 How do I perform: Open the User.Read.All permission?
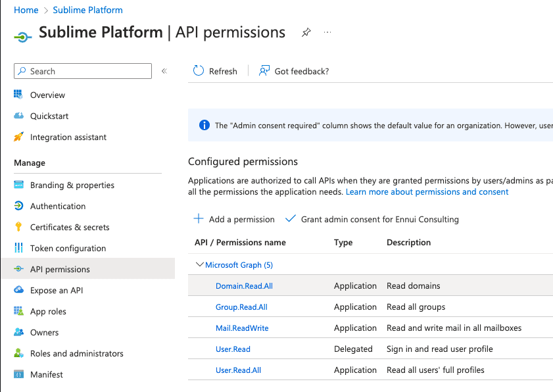(239, 370)
